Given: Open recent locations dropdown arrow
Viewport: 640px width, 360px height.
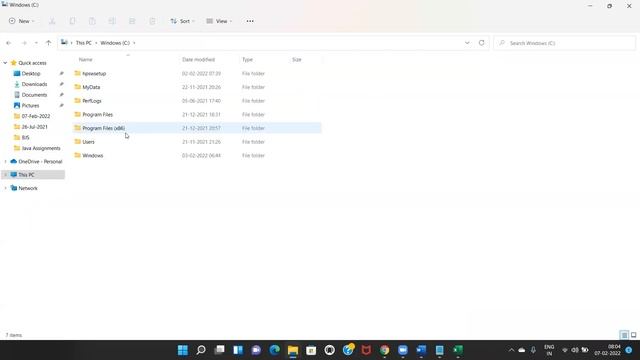Looking at the screenshot, I should click(36, 43).
